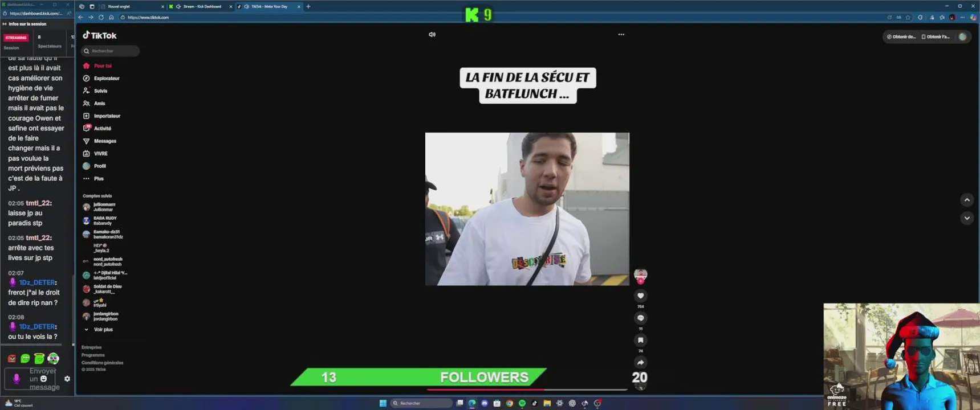The height and width of the screenshot is (410, 980).
Task: Open weather widget showing Ciel couvert
Action: click(x=19, y=403)
